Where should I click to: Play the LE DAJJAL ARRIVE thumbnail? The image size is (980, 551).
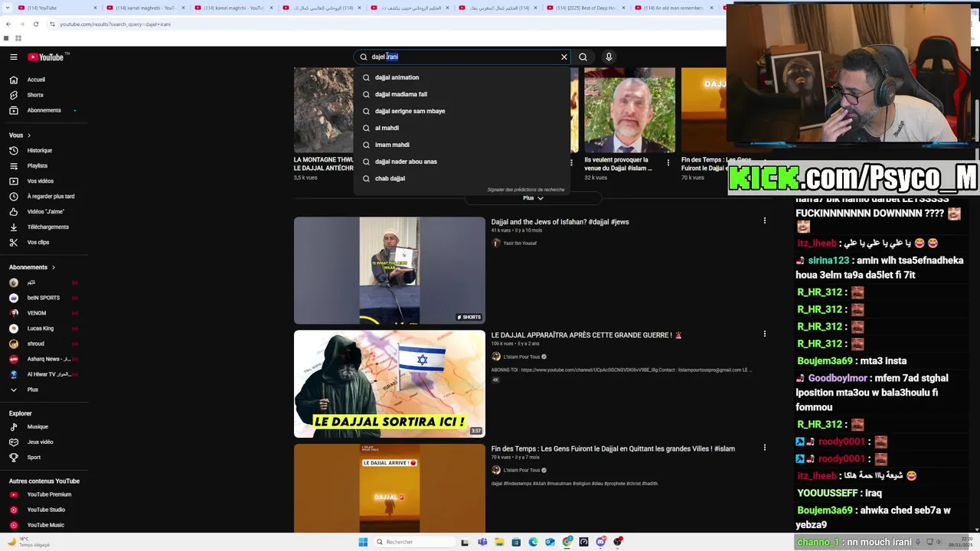pyautogui.click(x=389, y=488)
